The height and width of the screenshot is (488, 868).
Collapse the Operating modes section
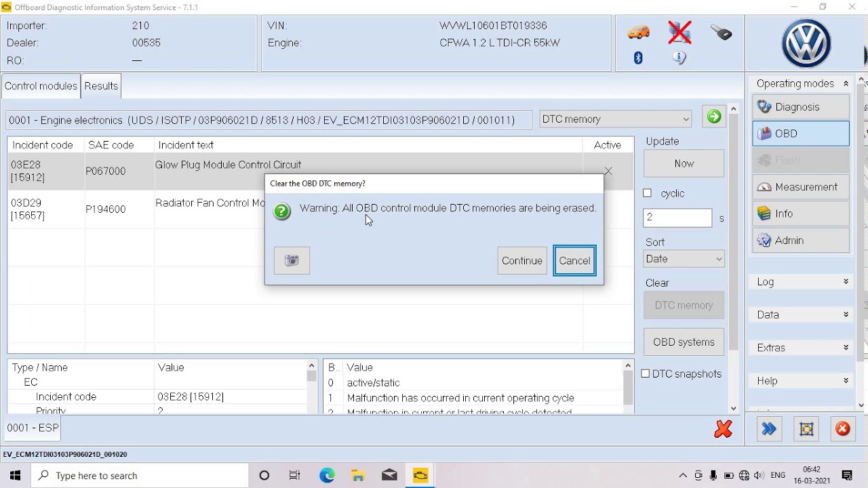[846, 83]
